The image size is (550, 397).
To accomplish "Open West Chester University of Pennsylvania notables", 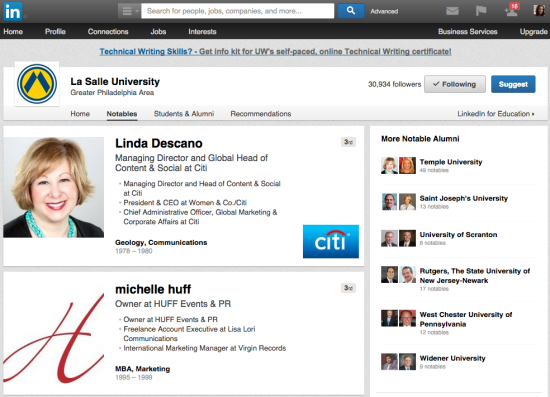I will 466,319.
